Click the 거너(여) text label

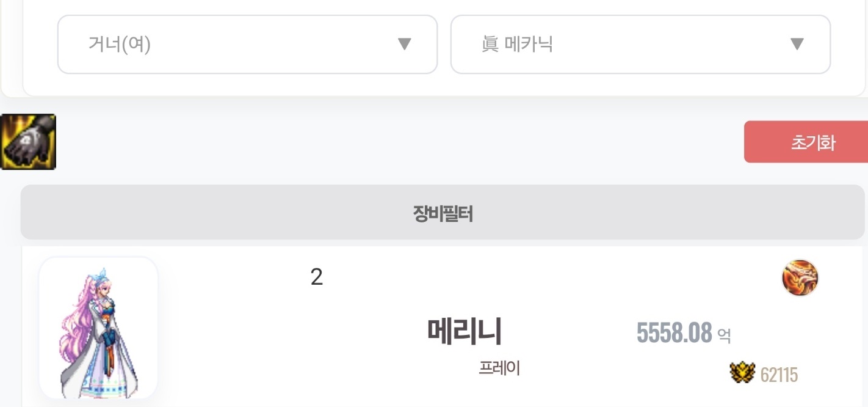120,44
